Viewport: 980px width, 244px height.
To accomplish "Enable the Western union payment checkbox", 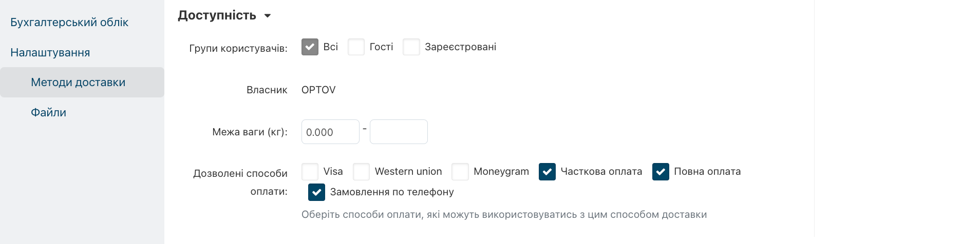I will click(x=361, y=172).
